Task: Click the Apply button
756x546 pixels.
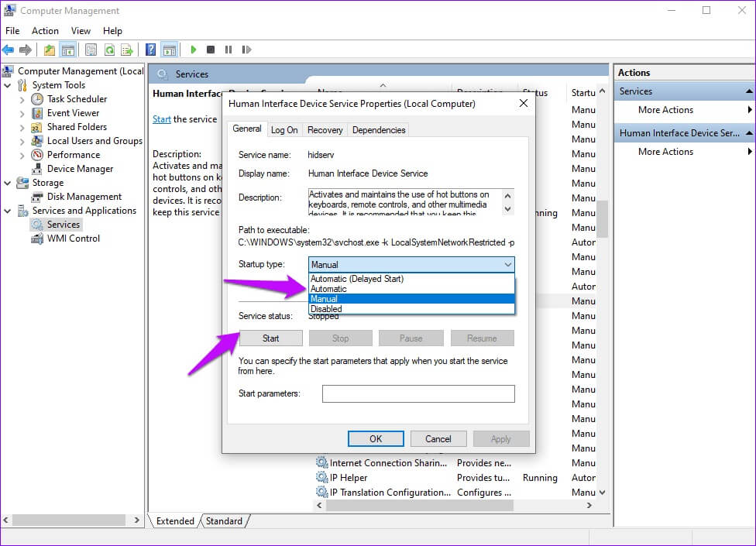Action: (501, 439)
